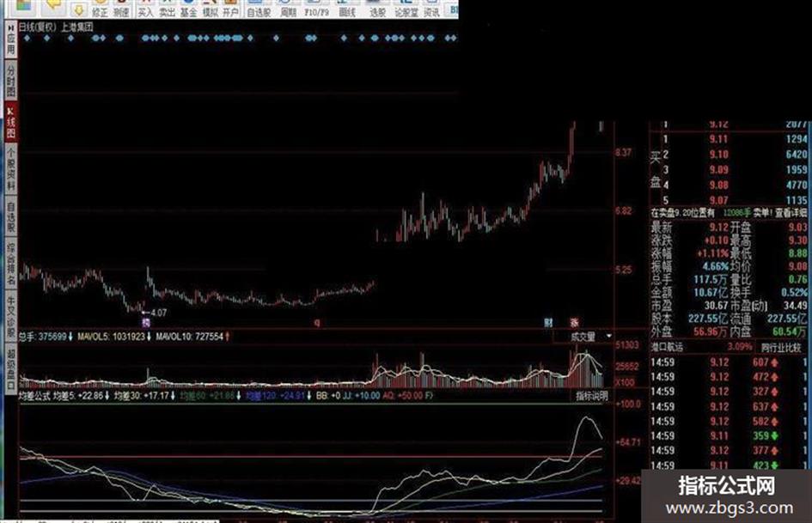The image size is (812, 523).
Task: Click the 最新 price 9.12 value
Action: (x=719, y=228)
